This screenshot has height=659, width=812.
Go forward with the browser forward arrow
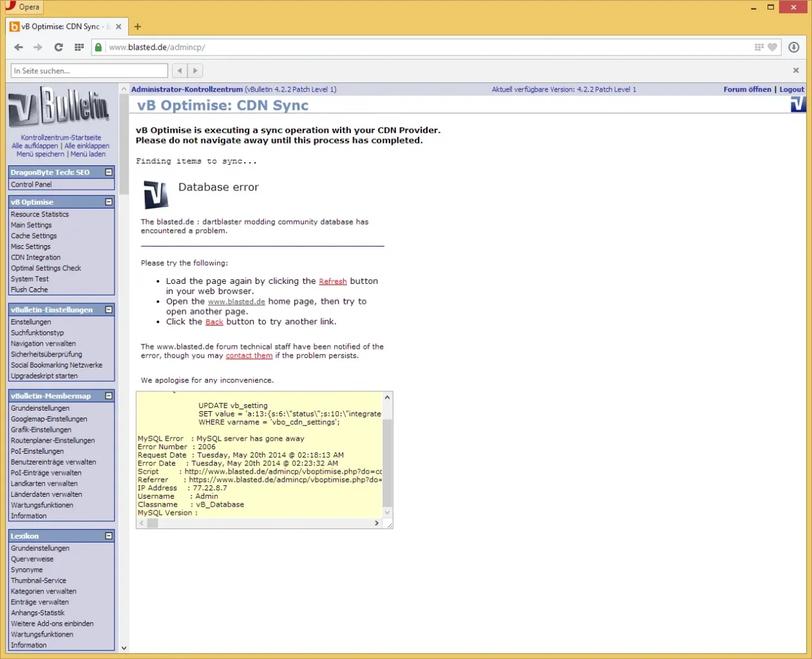tap(38, 47)
